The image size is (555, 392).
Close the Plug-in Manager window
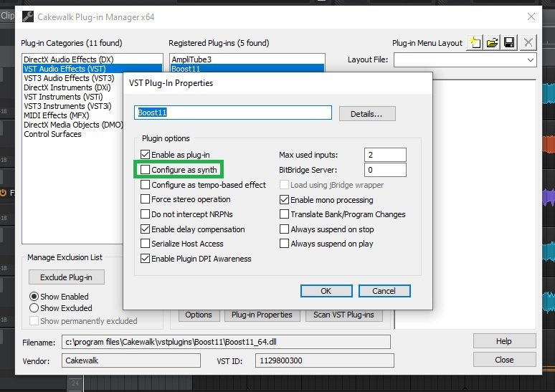531,16
